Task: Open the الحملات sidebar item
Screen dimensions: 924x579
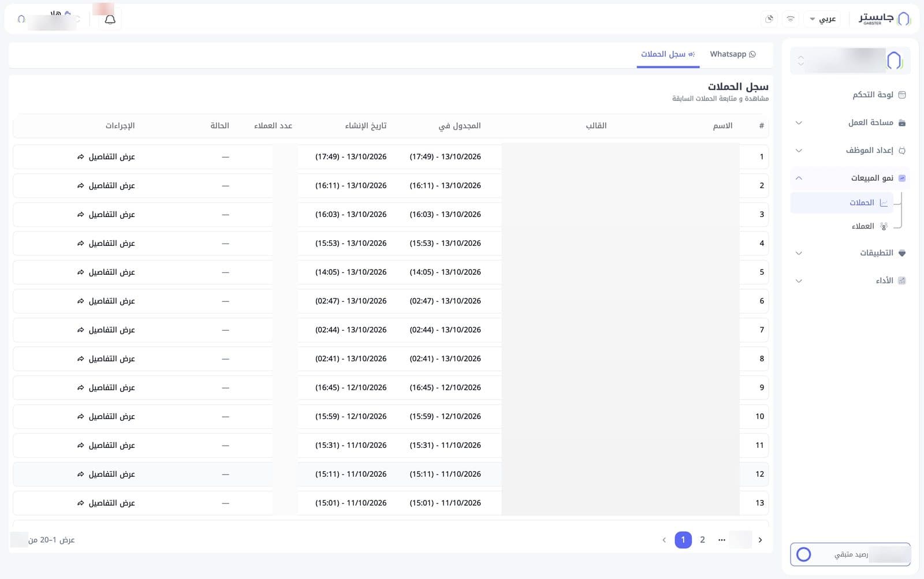Action: pos(842,203)
